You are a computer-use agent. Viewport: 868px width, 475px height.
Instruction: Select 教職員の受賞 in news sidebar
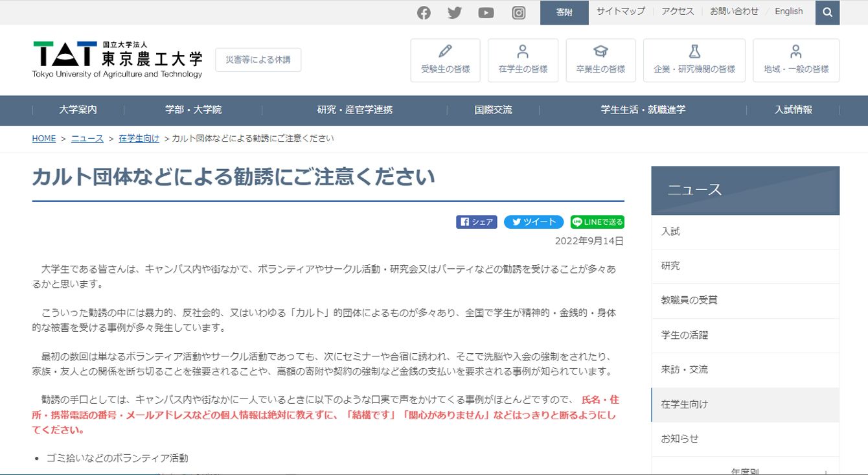tap(689, 300)
